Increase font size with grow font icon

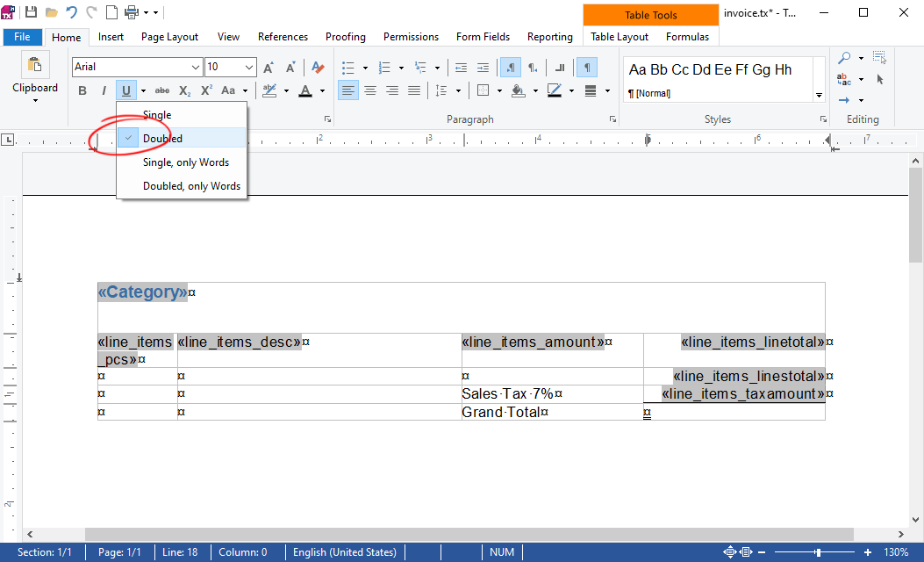[x=269, y=68]
